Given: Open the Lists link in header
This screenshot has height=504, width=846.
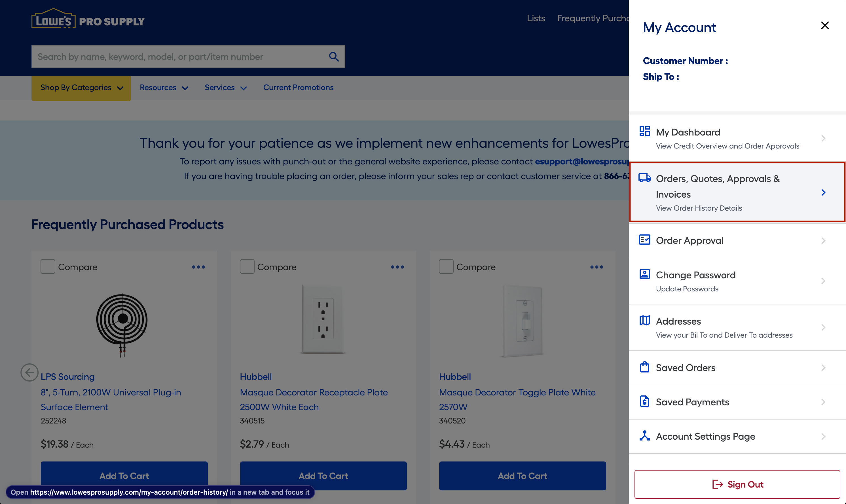Looking at the screenshot, I should [x=536, y=18].
